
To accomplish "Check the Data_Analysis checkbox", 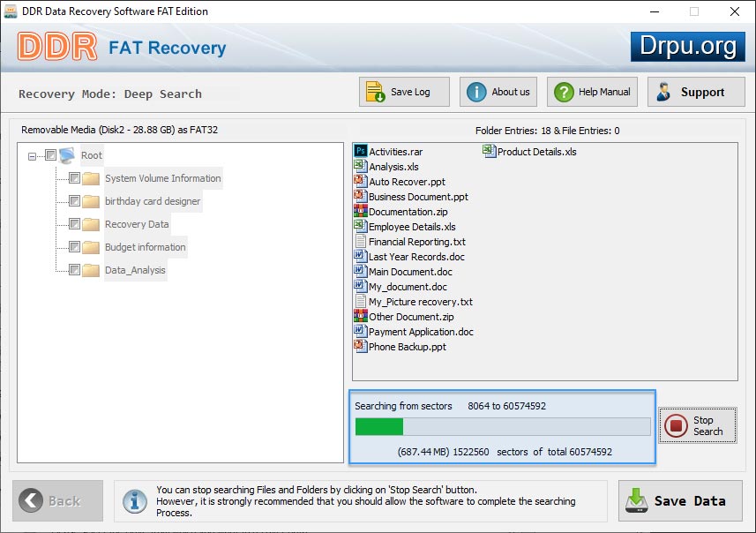I will tap(74, 270).
